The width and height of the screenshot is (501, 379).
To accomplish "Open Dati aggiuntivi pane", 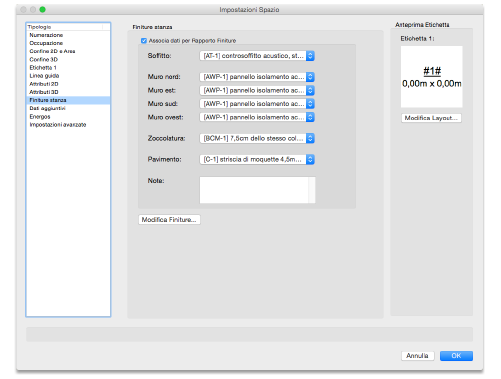I will pyautogui.click(x=68, y=108).
